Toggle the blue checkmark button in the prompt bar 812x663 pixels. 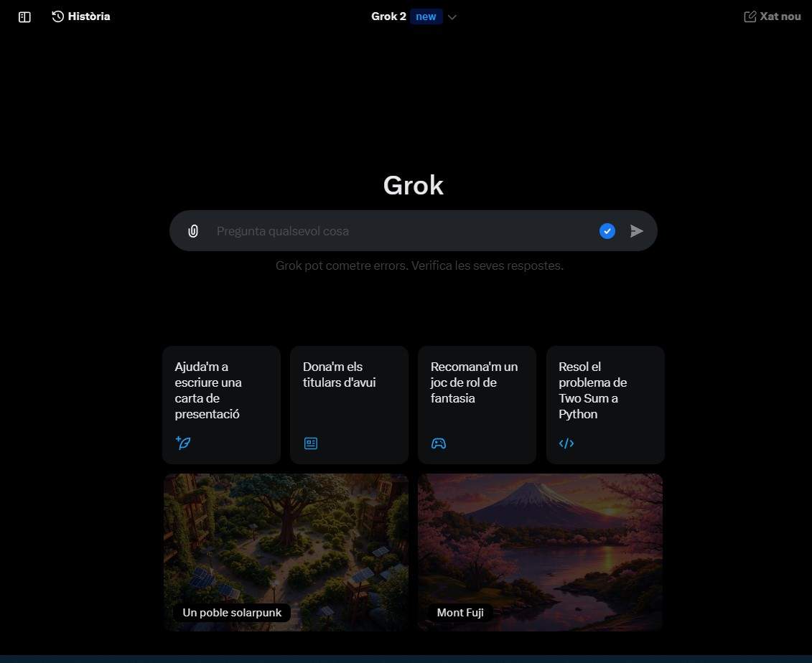click(x=607, y=231)
